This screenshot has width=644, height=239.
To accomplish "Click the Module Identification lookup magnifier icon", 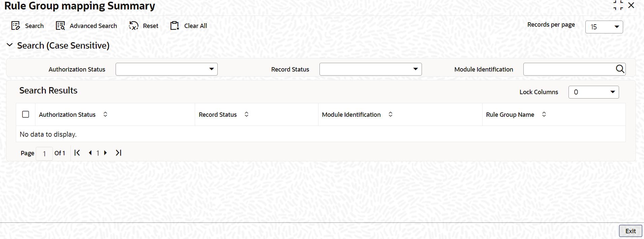I will click(620, 69).
